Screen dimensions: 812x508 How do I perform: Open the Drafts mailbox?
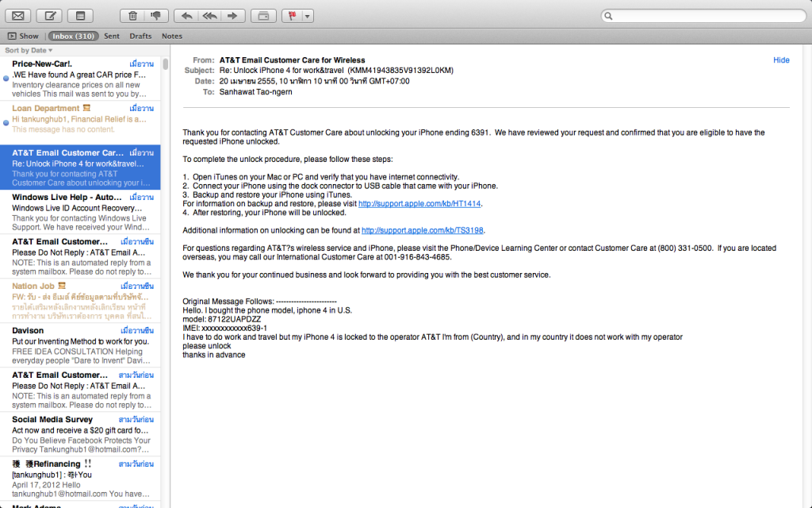point(140,36)
